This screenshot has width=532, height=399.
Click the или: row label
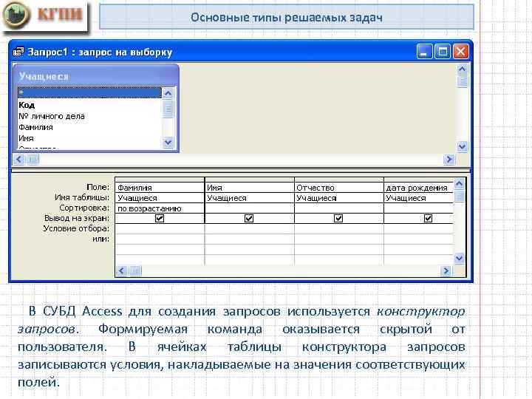point(101,239)
